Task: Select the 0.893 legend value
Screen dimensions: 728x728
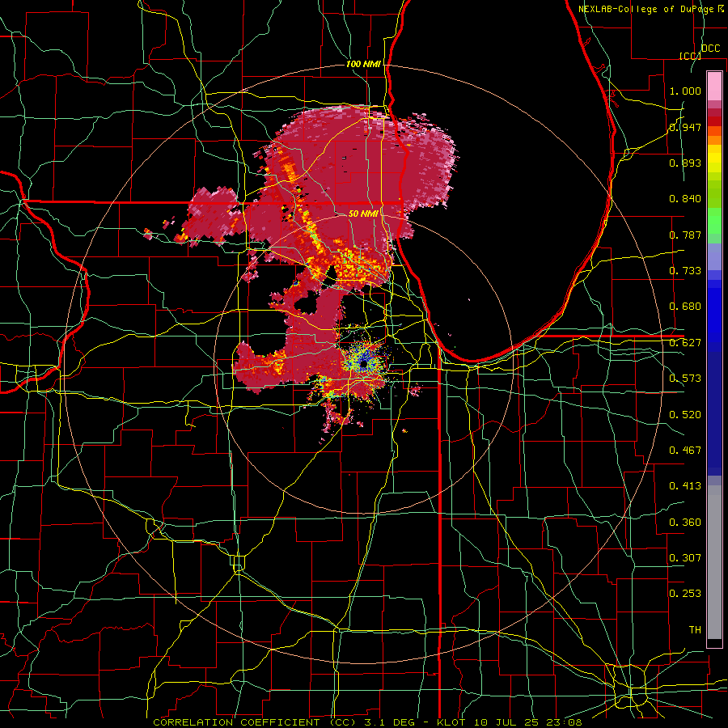Action: click(685, 163)
